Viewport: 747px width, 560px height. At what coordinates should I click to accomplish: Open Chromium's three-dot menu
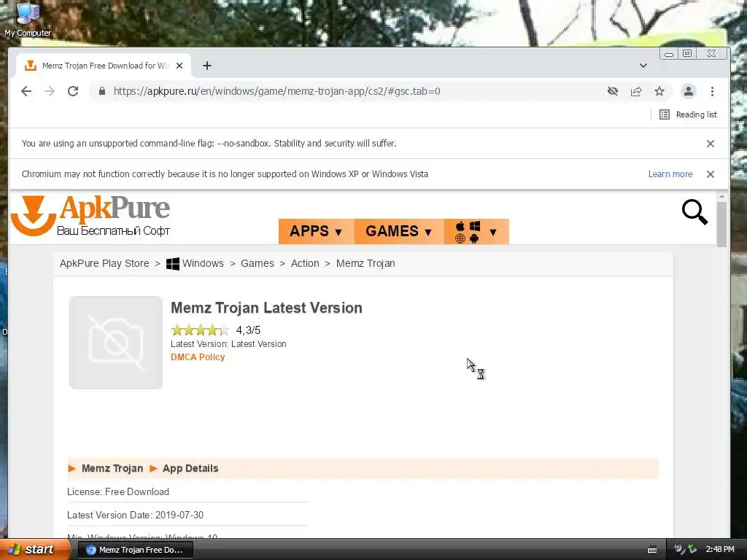(712, 91)
